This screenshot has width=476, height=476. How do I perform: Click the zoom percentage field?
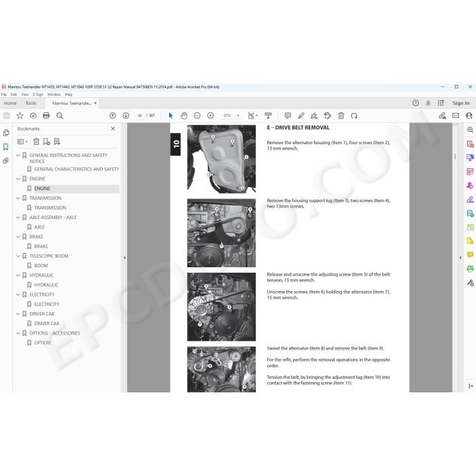[x=227, y=116]
